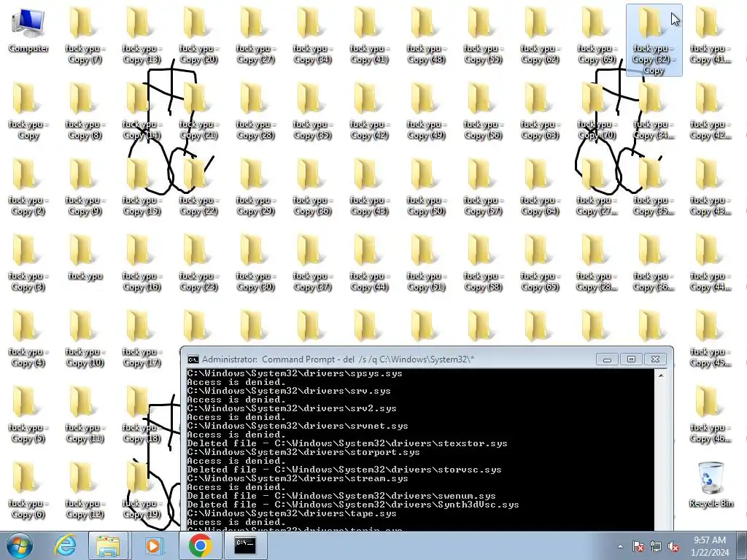Click the Command Prompt taskbar button
Viewport: 747px width, 560px height.
click(245, 545)
